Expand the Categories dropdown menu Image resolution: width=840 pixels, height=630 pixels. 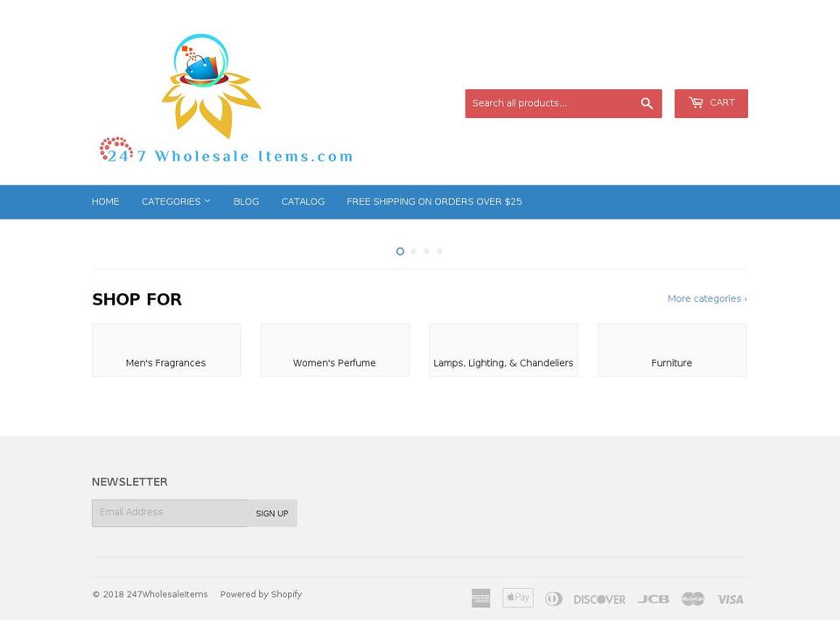(176, 201)
